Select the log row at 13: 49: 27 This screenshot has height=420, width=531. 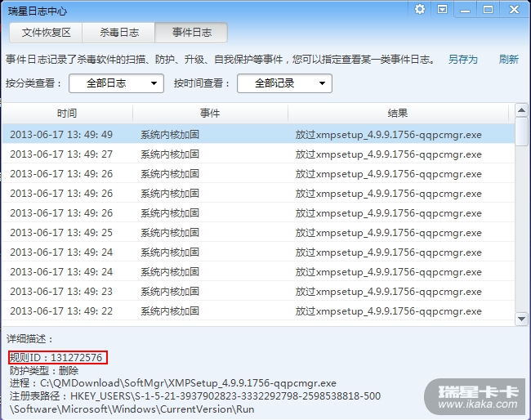pos(258,154)
